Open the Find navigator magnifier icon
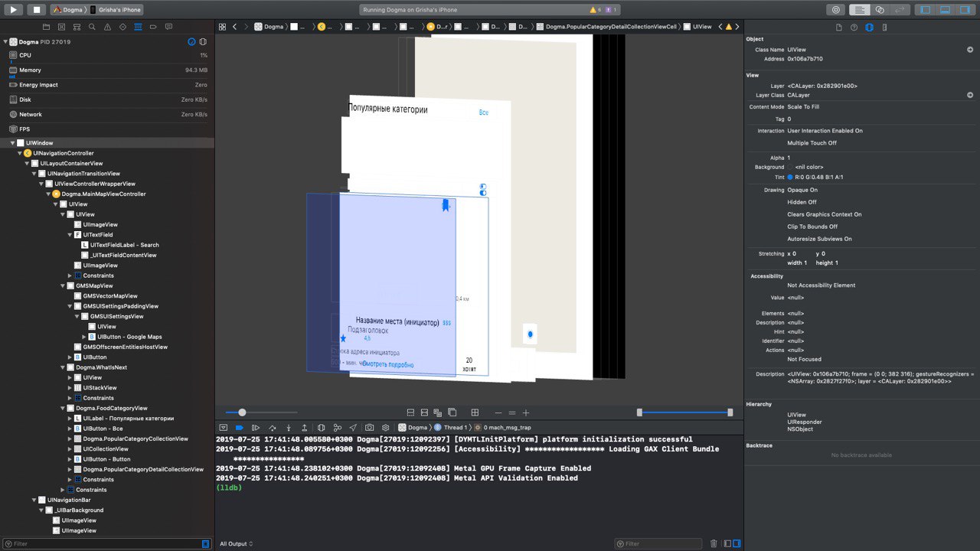The width and height of the screenshot is (980, 551). [92, 26]
